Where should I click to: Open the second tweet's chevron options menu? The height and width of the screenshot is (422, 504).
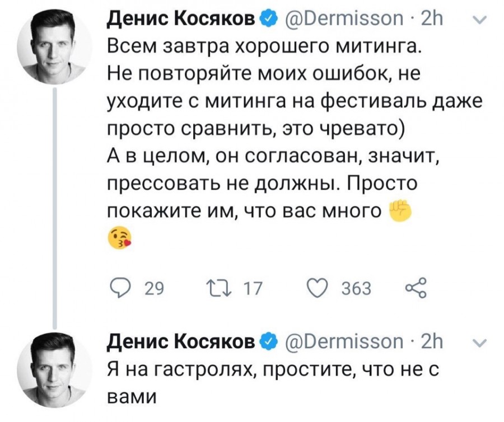pos(480,343)
